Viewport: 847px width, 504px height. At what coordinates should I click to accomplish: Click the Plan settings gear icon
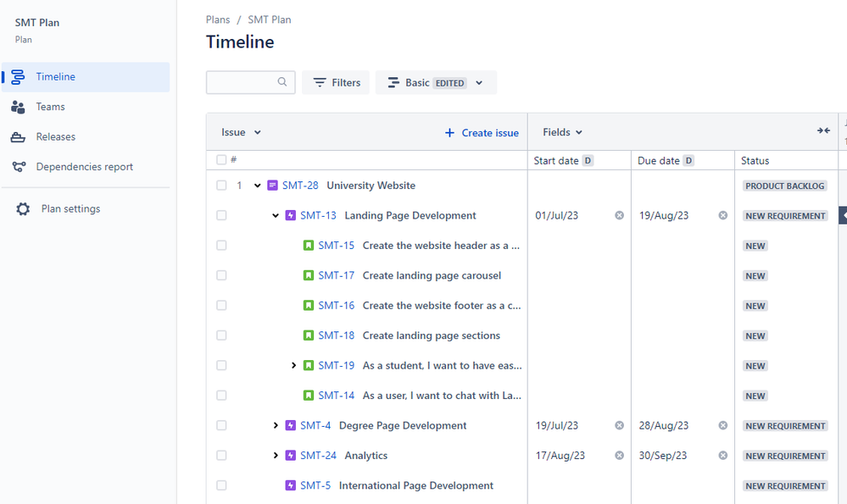[23, 209]
